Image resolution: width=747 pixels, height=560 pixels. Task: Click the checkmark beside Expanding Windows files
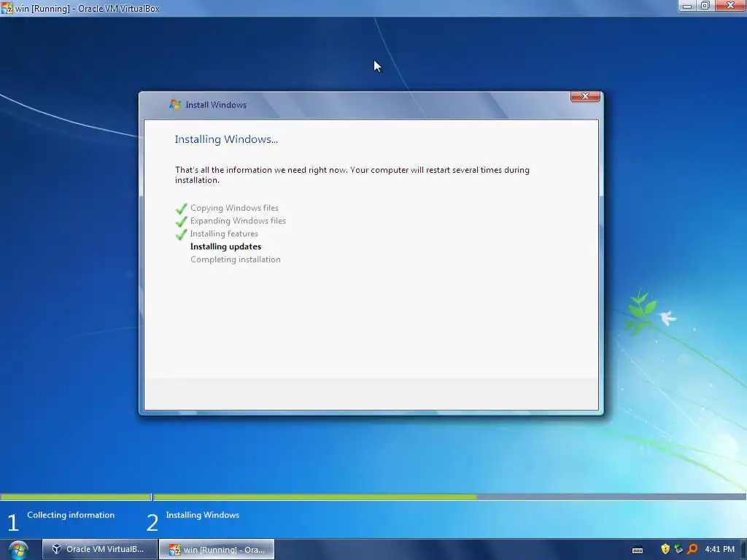click(x=181, y=222)
